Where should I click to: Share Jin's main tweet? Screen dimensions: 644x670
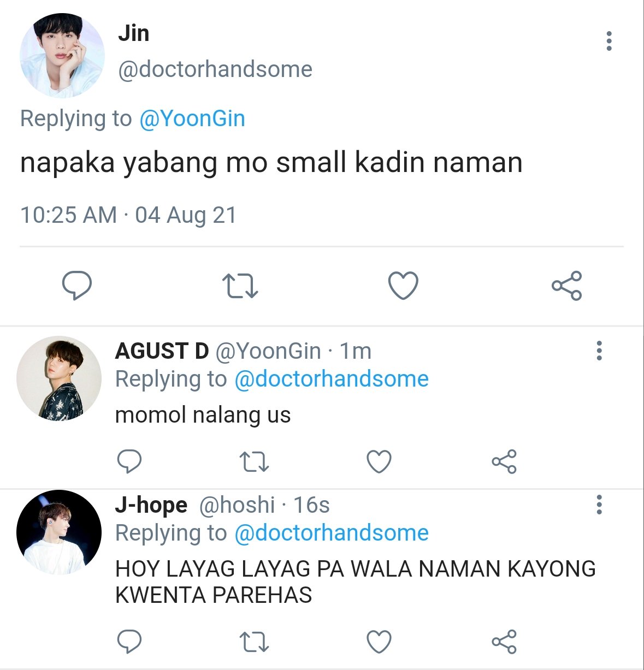[x=566, y=286]
